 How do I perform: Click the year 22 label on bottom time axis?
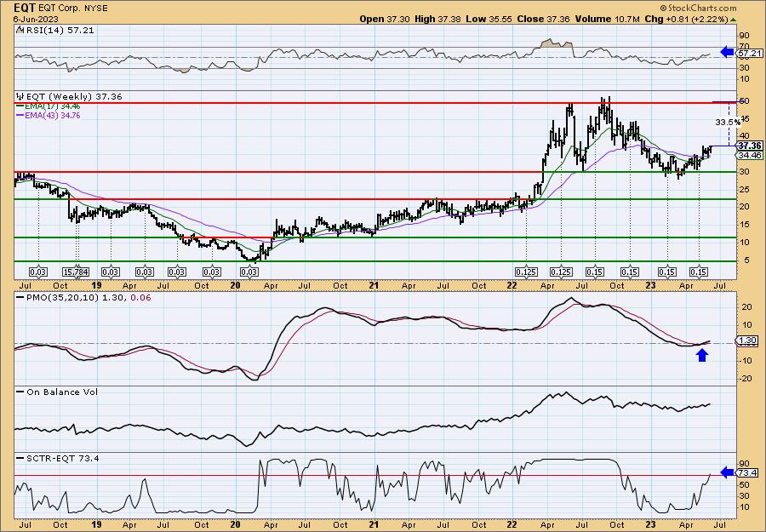point(512,524)
